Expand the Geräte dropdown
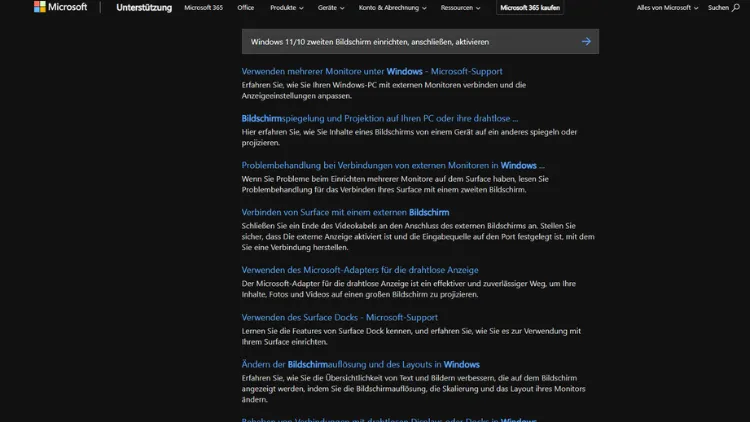Viewport: 750px width, 422px height. 331,8
